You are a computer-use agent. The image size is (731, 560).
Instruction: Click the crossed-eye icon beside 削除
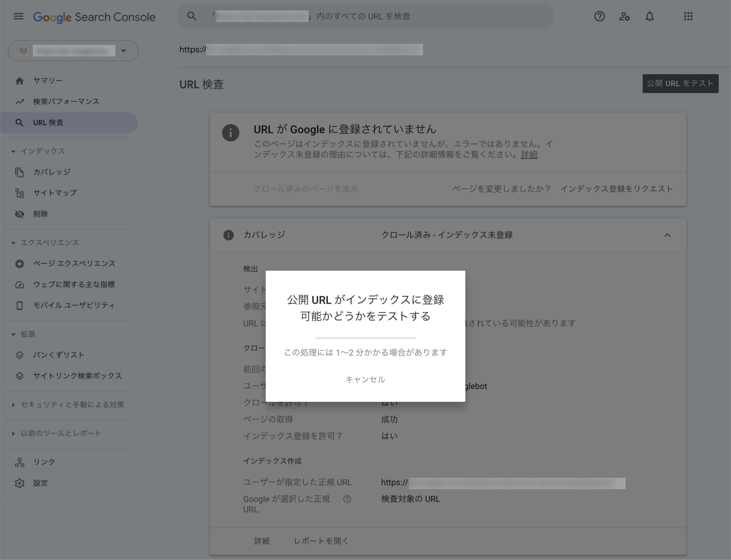coord(20,214)
